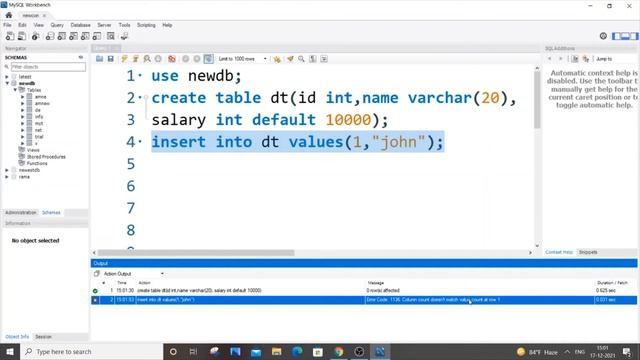640x360 pixels.
Task: Click Create new SQL tab icon
Action: 10,36
